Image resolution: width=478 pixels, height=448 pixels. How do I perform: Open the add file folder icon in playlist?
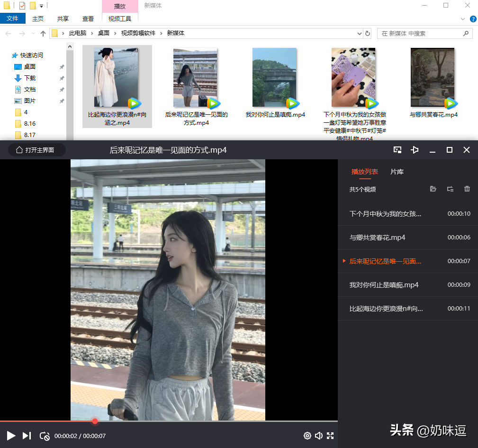pyautogui.click(x=433, y=189)
